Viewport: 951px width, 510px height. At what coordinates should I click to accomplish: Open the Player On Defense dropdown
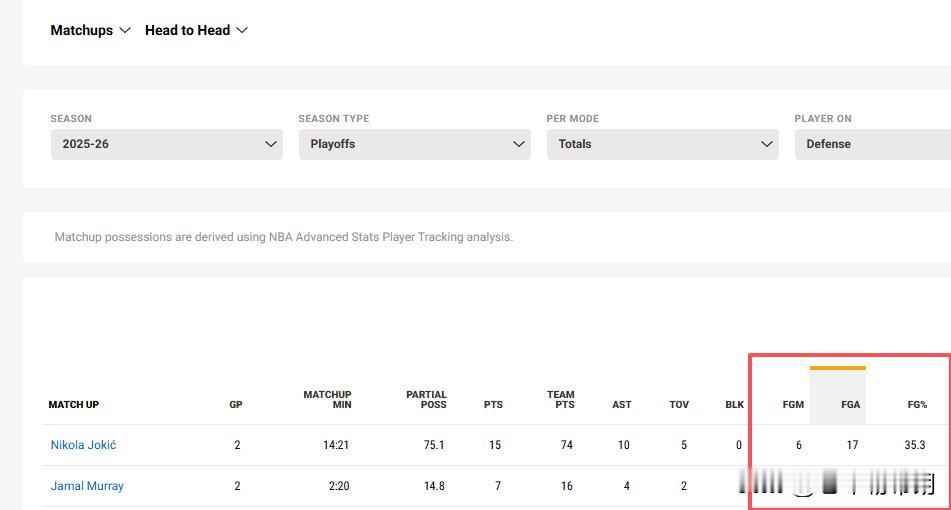[x=872, y=144]
